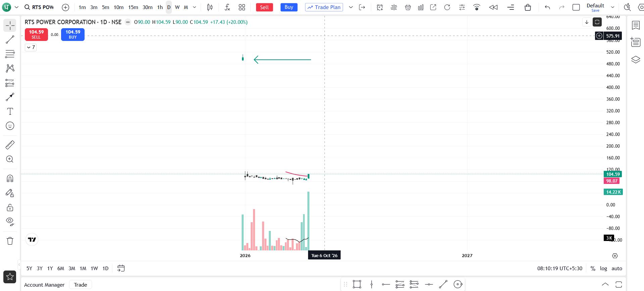644x291 pixels.
Task: Toggle fullscreen mode rectangle icon
Action: click(576, 7)
